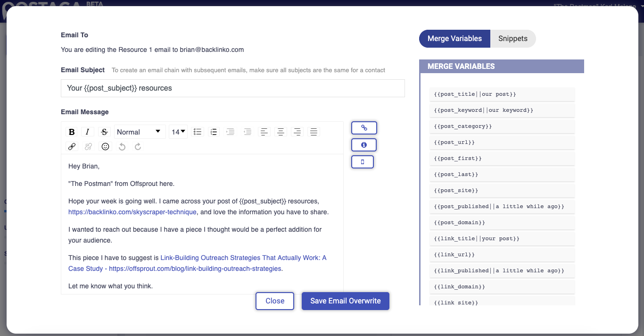The width and height of the screenshot is (644, 336).
Task: Click Save Email Overwrite
Action: tap(346, 301)
